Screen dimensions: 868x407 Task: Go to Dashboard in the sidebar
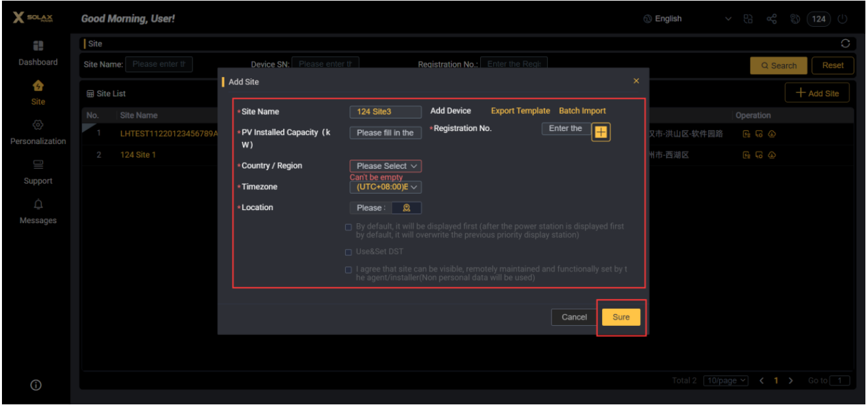(x=38, y=53)
